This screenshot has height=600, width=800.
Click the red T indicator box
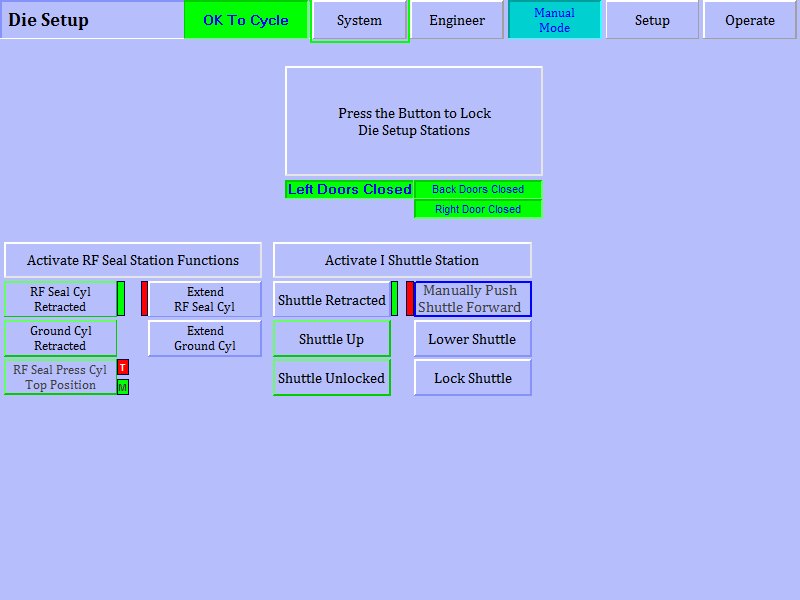click(x=123, y=367)
